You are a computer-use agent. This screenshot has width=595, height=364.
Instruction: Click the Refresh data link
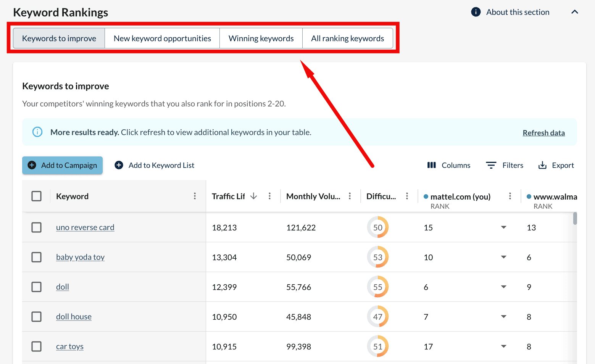[543, 133]
